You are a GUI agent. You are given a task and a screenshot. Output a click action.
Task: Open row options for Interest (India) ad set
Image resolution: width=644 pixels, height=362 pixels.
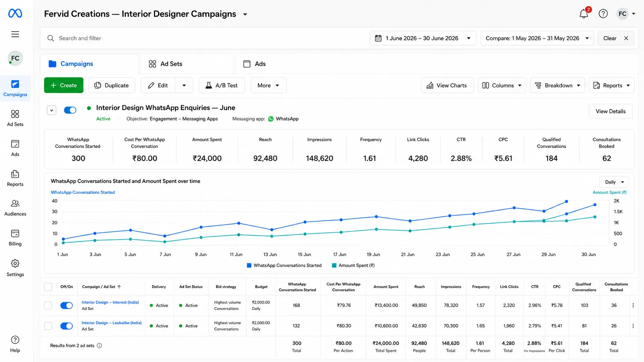click(x=633, y=305)
